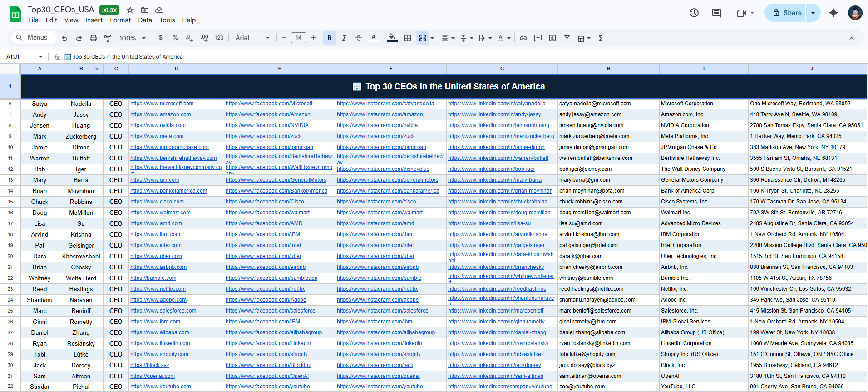The height and width of the screenshot is (392, 868).
Task: Open version history clock icon
Action: click(x=694, y=13)
